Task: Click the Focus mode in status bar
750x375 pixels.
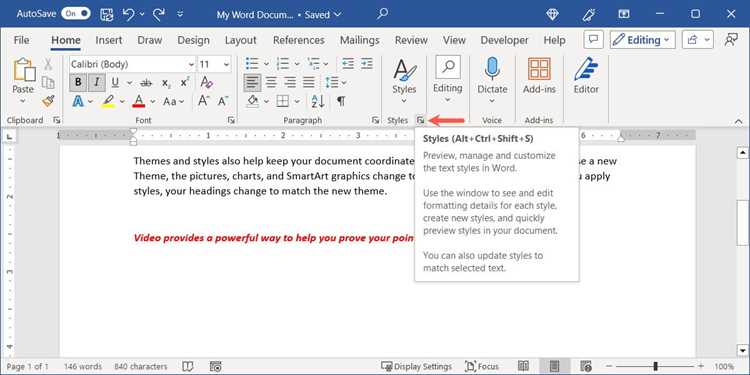Action: tap(482, 366)
